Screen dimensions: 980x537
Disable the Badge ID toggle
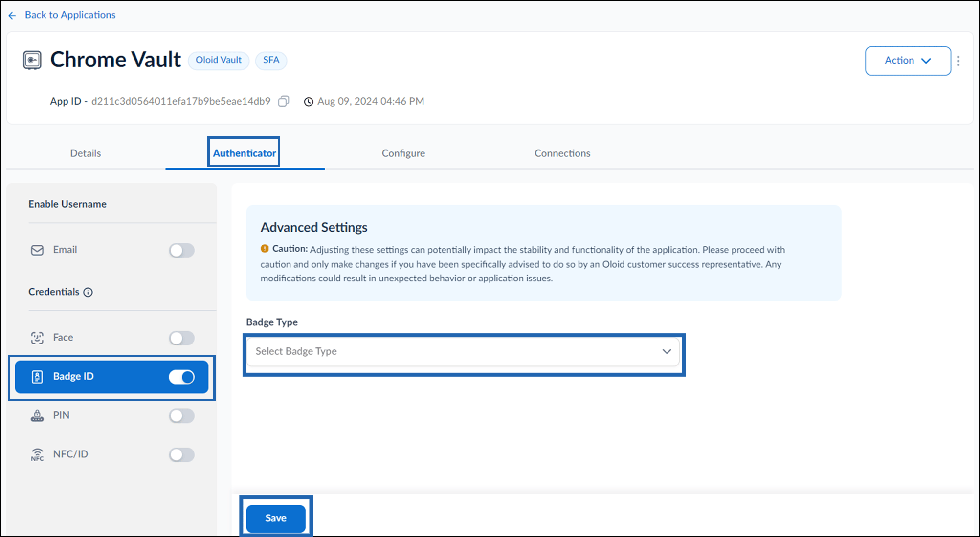(x=182, y=377)
